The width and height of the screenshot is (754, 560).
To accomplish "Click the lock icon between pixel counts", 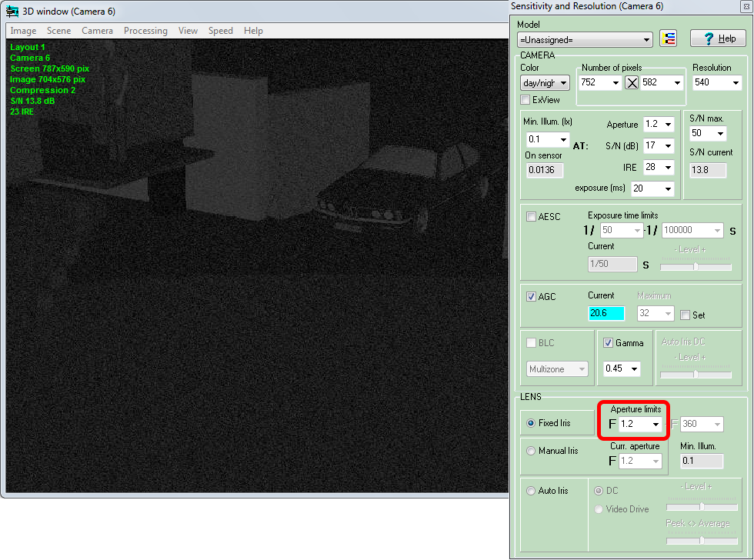I will click(632, 83).
